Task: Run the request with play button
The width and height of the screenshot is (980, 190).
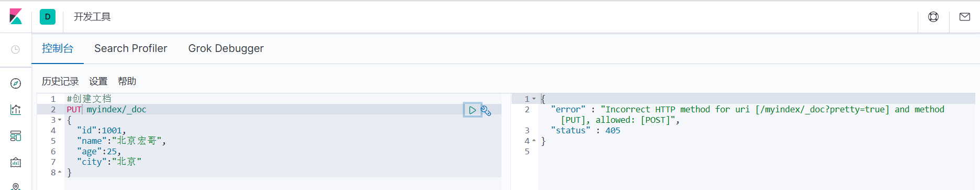Action: pyautogui.click(x=472, y=110)
